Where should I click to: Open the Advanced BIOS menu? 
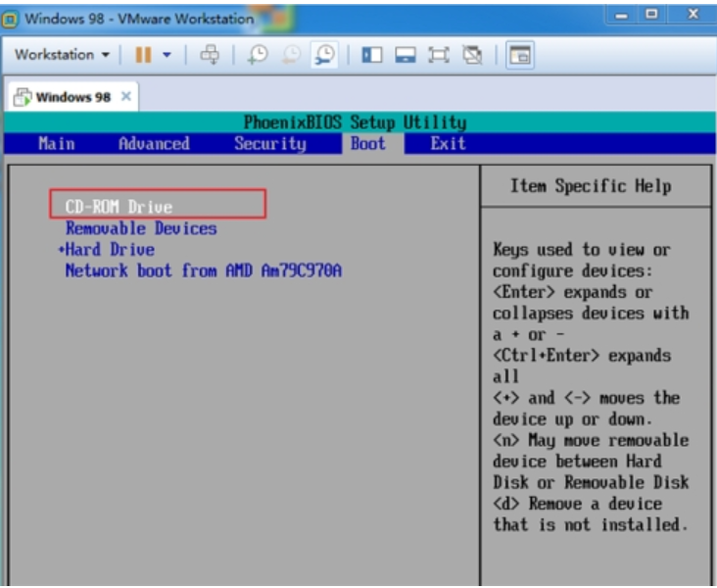click(154, 144)
